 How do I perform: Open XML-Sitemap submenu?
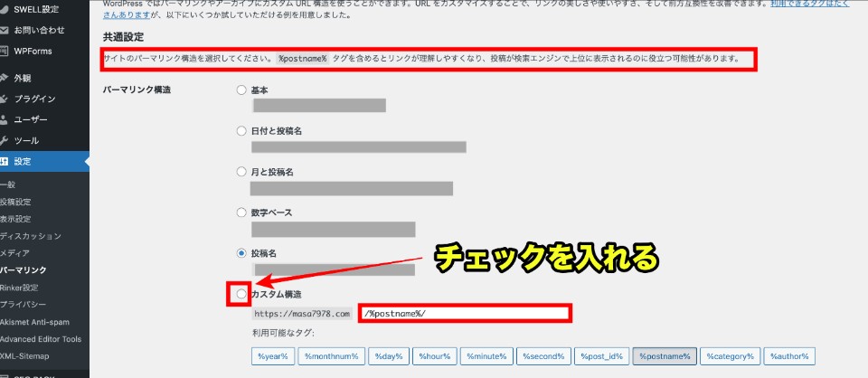[24, 356]
